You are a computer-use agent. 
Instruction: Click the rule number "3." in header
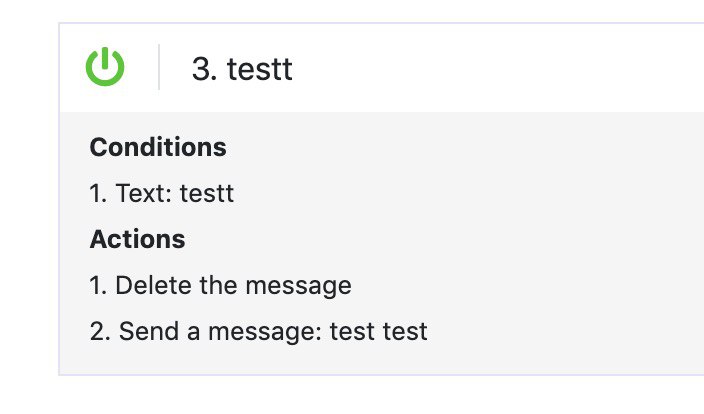pyautogui.click(x=204, y=69)
